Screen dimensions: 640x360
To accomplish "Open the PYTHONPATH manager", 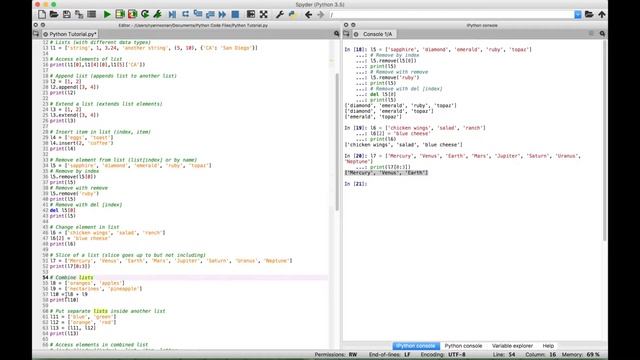I will 292,14.
